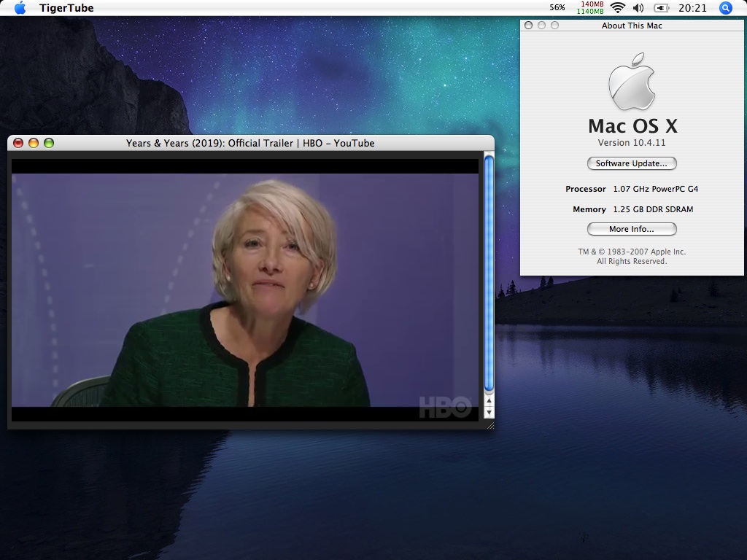Click the Memory label
This screenshot has width=747, height=560.
(589, 209)
